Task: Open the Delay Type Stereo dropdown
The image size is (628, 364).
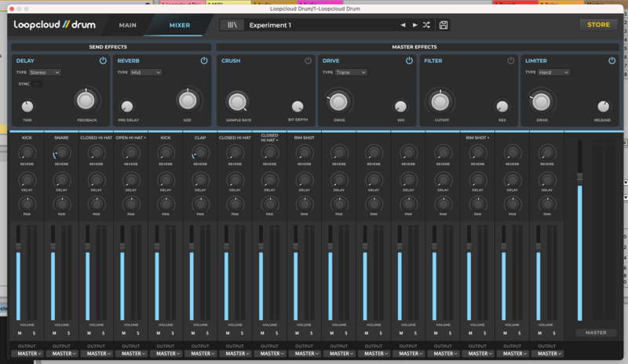Action: (44, 72)
